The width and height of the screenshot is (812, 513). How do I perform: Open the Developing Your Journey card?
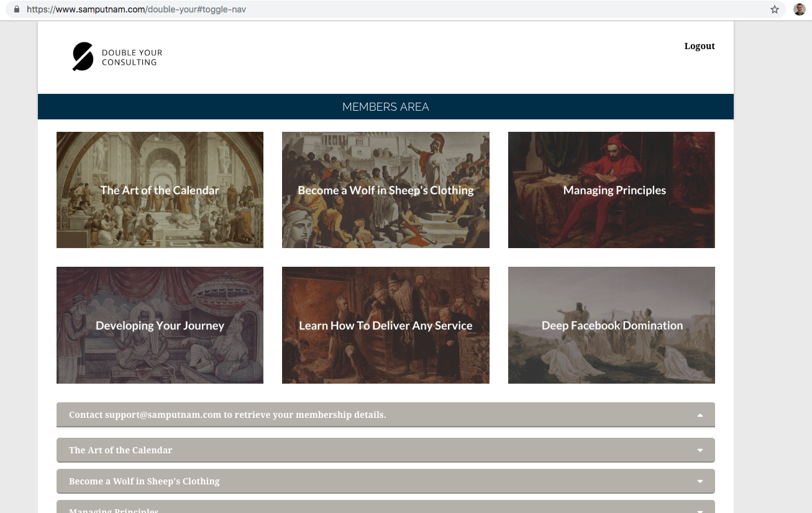click(x=160, y=325)
